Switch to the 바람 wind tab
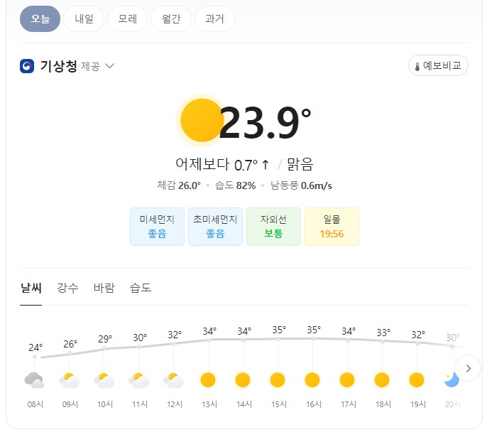The height and width of the screenshot is (437, 504). 104,288
